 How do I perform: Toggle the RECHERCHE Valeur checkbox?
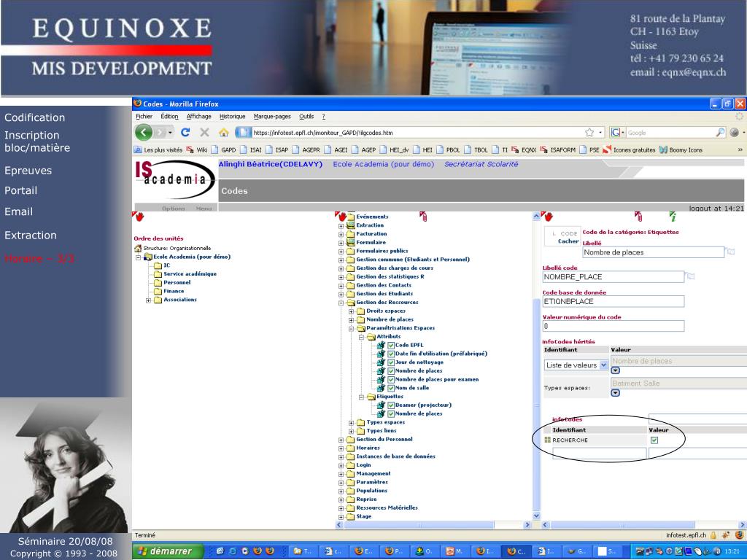654,440
